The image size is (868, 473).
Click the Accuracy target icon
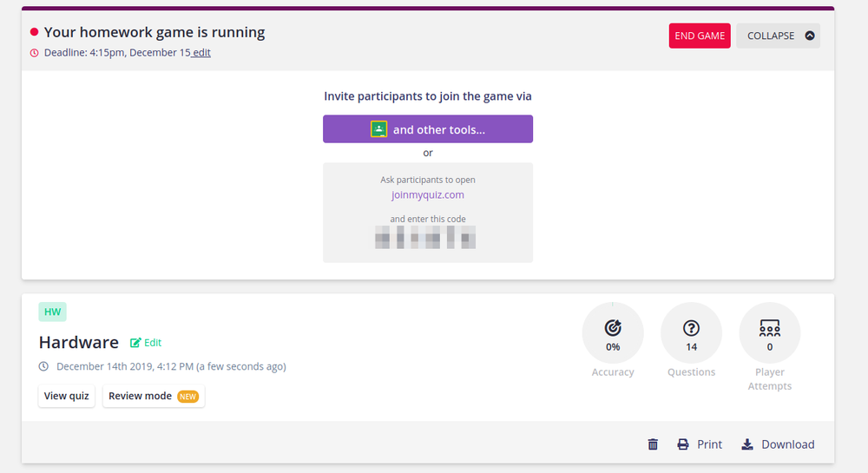613,328
